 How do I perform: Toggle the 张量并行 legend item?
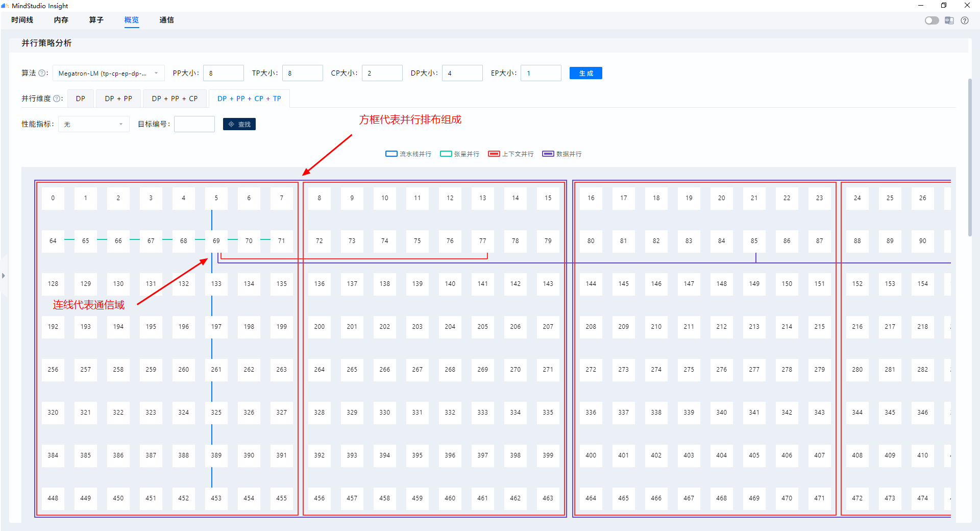point(459,154)
